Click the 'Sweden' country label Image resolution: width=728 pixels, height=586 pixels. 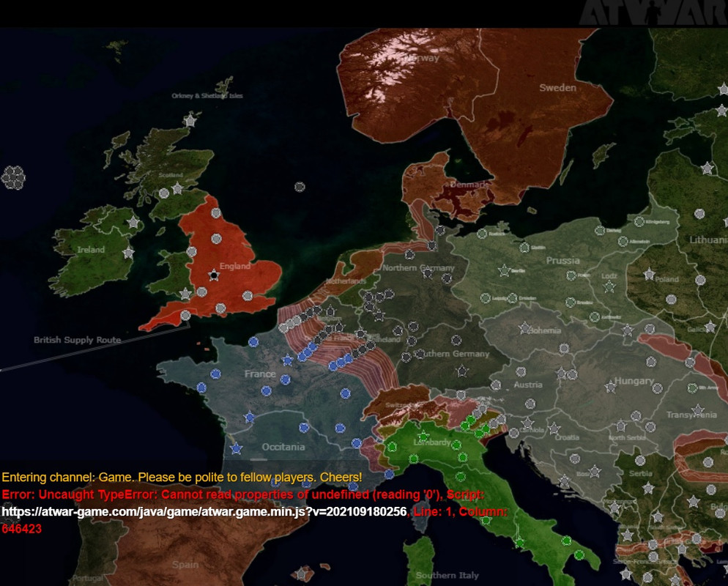(557, 88)
